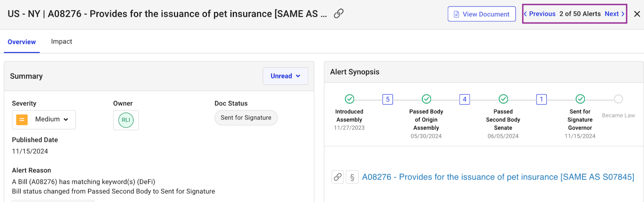Open the numbered badge 1 on timeline
The image size is (644, 202).
tap(541, 99)
